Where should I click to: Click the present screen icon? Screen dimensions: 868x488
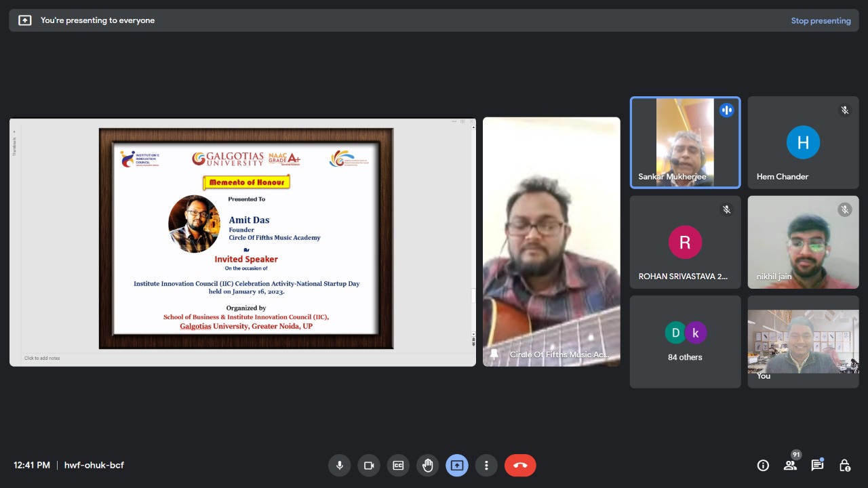coord(456,466)
